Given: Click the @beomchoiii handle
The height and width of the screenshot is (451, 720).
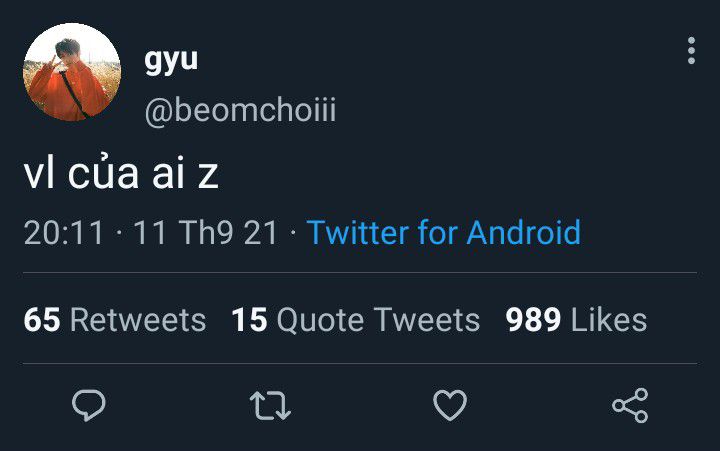Looking at the screenshot, I should pos(240,111).
